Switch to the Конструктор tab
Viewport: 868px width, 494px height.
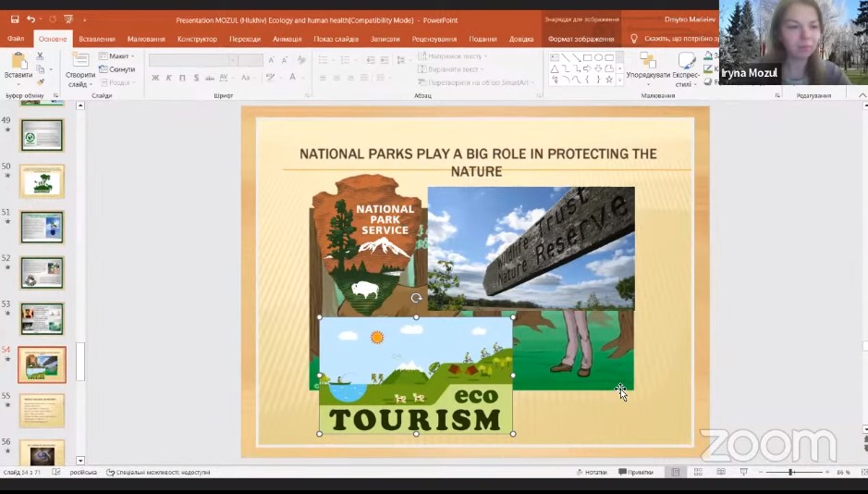(x=197, y=39)
